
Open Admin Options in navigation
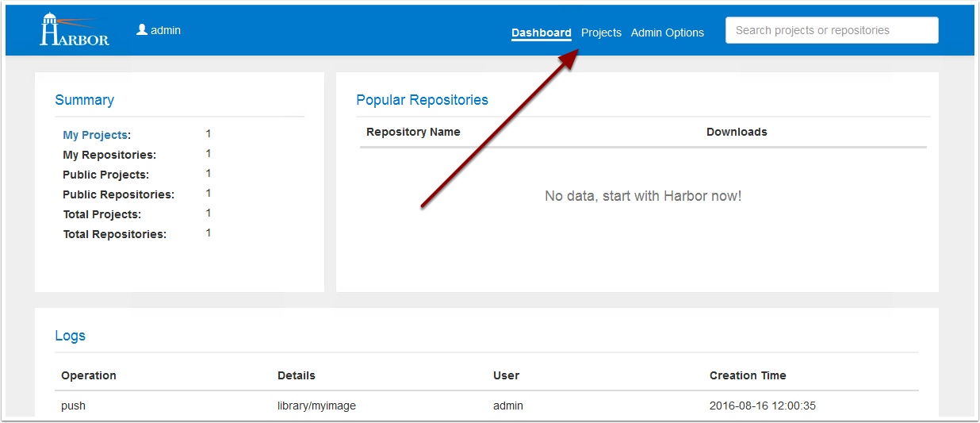point(668,33)
